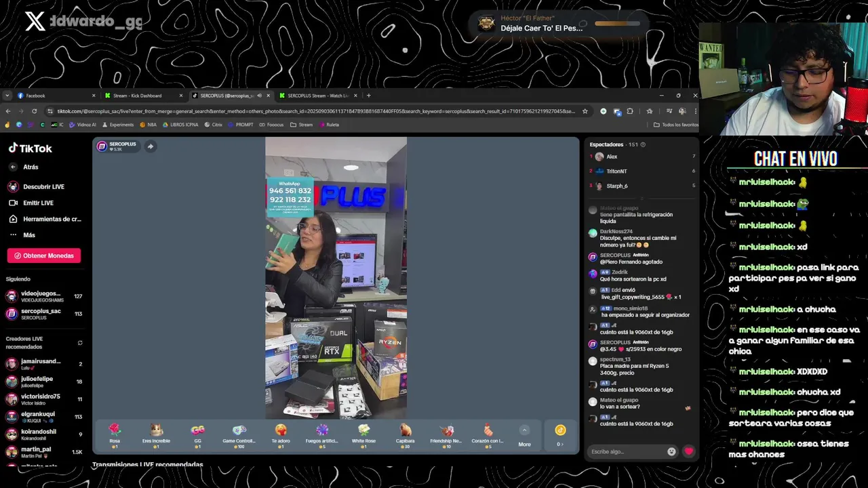This screenshot has height=488, width=868.
Task: Switch to Stream - Kick Dashboard tab
Action: pos(142,96)
